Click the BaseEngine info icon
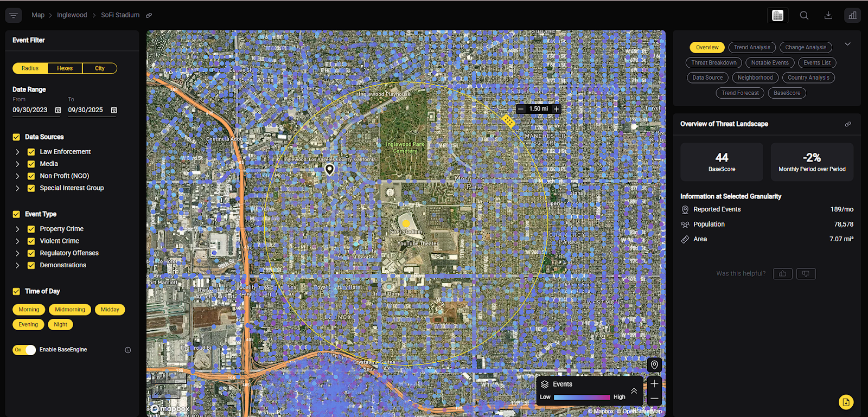868x417 pixels. [x=128, y=350]
